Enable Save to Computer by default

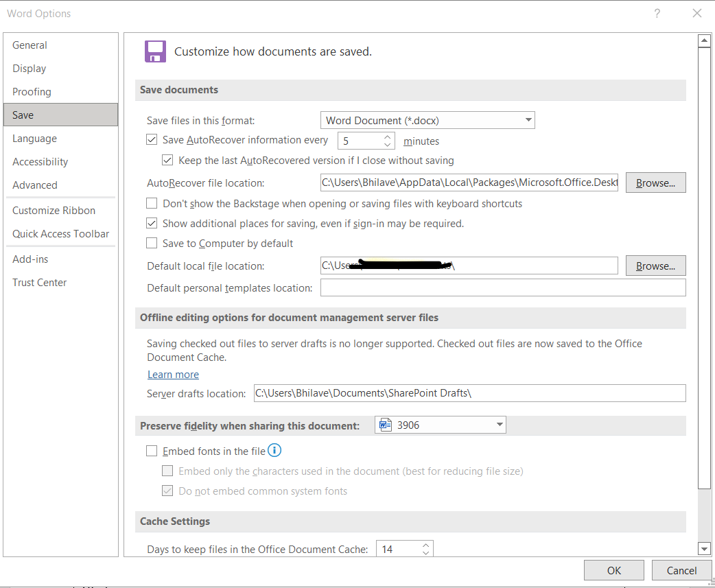(x=152, y=243)
